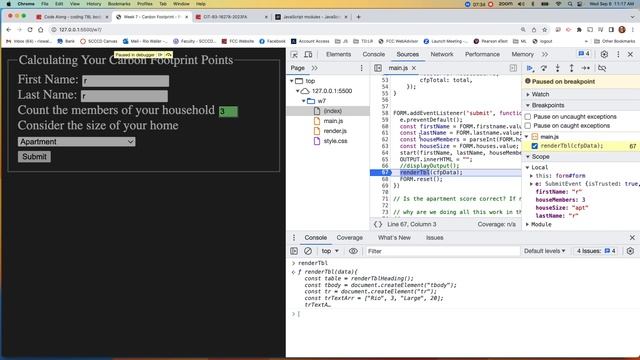Switch to the Elements tab
Image resolution: width=640 pixels, height=360 pixels.
[338, 54]
